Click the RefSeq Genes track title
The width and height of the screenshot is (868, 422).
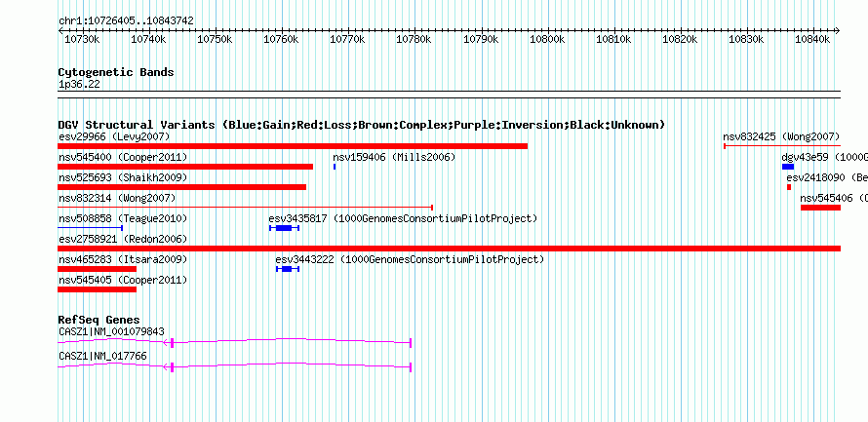click(x=99, y=320)
